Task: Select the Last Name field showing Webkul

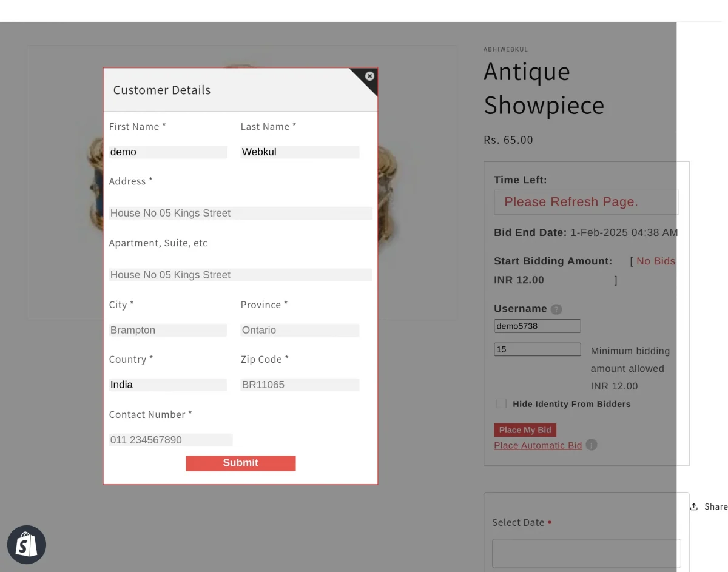Action: (x=300, y=152)
